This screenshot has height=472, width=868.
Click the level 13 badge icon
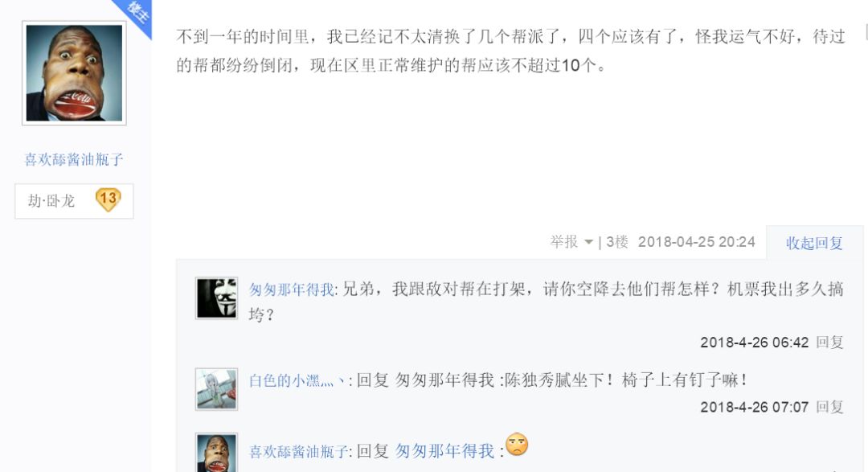tap(108, 199)
